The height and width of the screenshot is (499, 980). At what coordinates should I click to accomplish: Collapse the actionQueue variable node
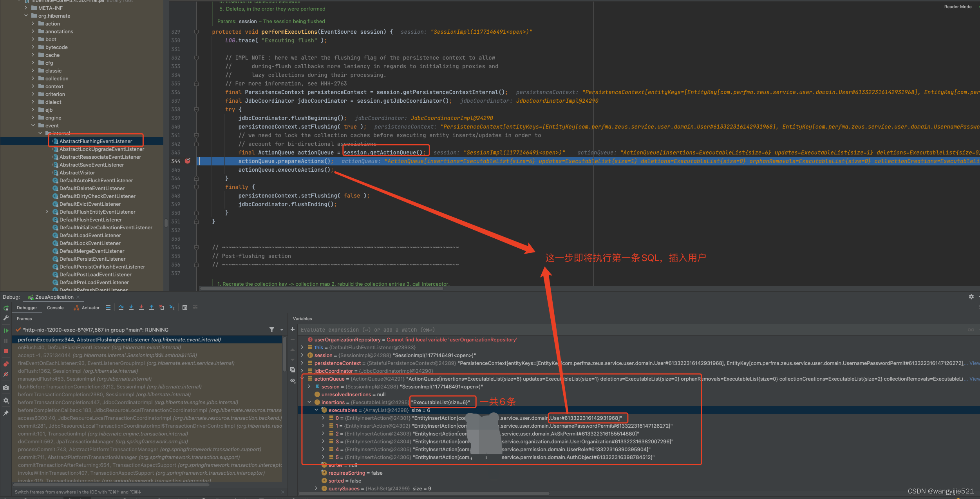pos(302,379)
